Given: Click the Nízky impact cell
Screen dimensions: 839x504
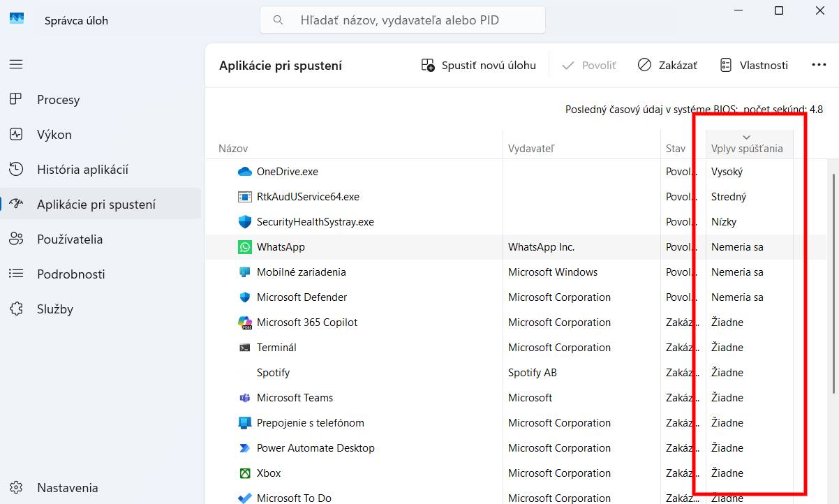Looking at the screenshot, I should [x=724, y=221].
